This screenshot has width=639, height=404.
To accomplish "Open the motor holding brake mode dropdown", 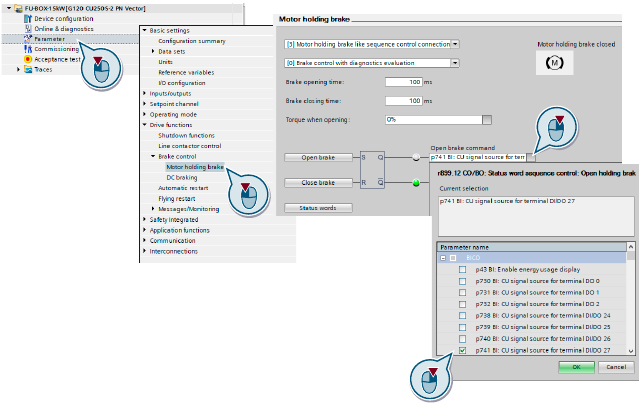I will click(x=455, y=44).
